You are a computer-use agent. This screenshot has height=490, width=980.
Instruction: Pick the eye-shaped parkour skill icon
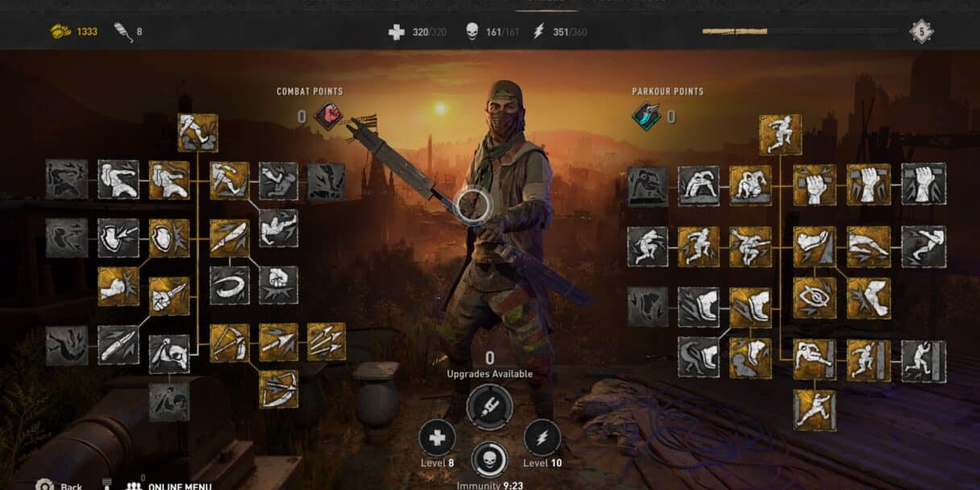(814, 298)
